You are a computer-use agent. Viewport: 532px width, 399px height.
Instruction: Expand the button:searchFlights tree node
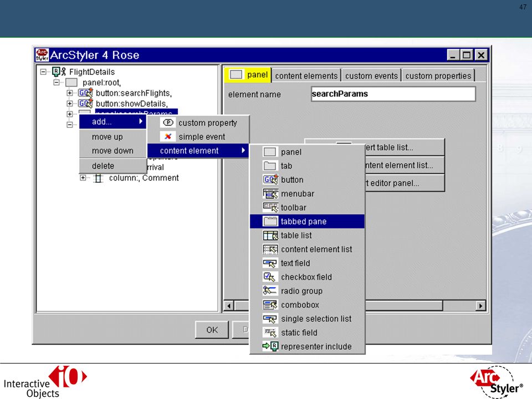[x=70, y=93]
